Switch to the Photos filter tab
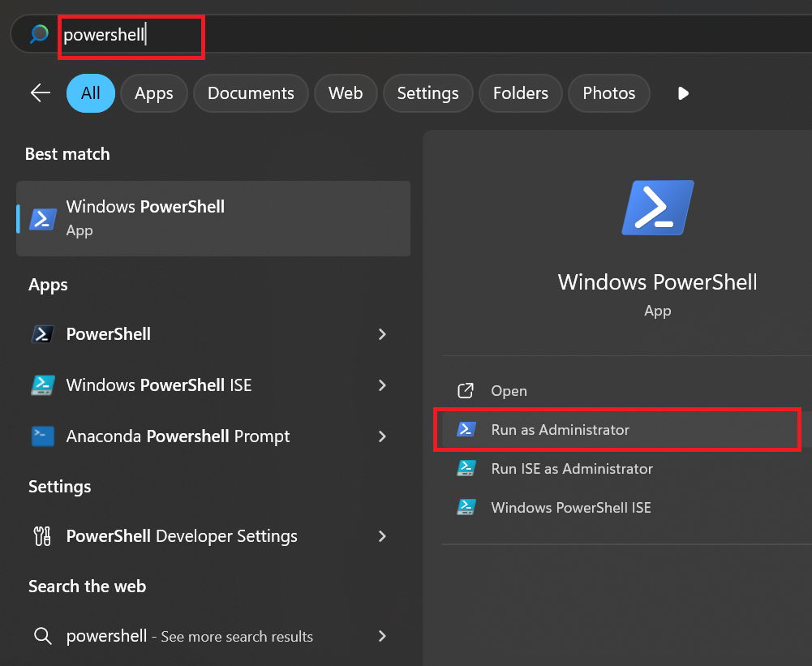Screen dimensions: 812x666 point(609,93)
